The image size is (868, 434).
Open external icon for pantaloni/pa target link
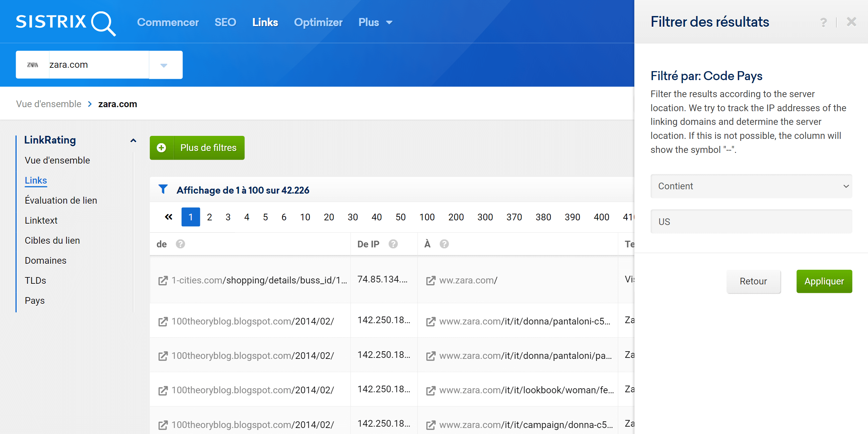[x=431, y=356]
